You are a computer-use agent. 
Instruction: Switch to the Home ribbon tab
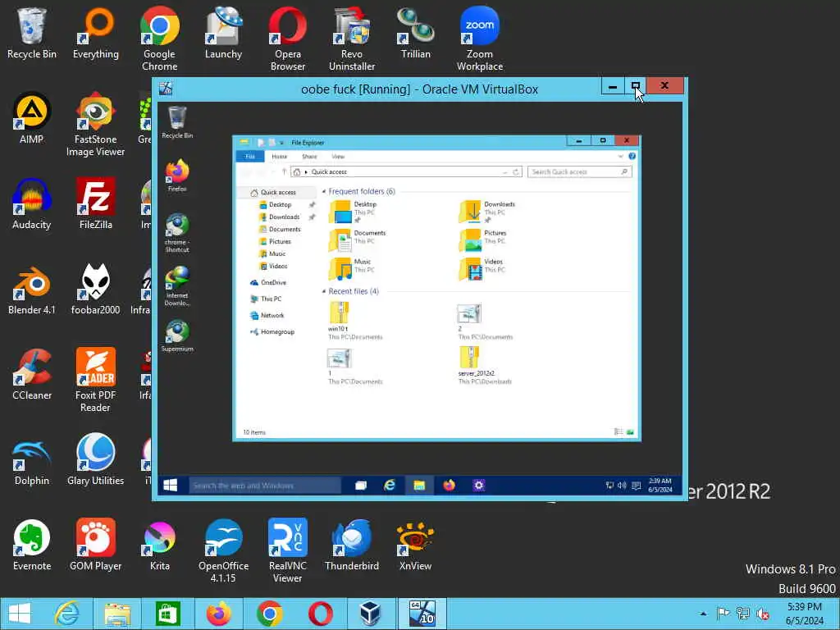(279, 157)
